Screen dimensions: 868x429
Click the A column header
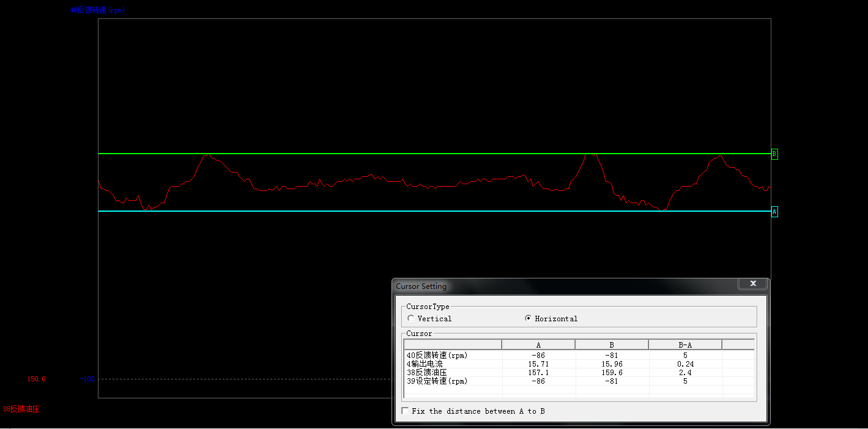[538, 345]
